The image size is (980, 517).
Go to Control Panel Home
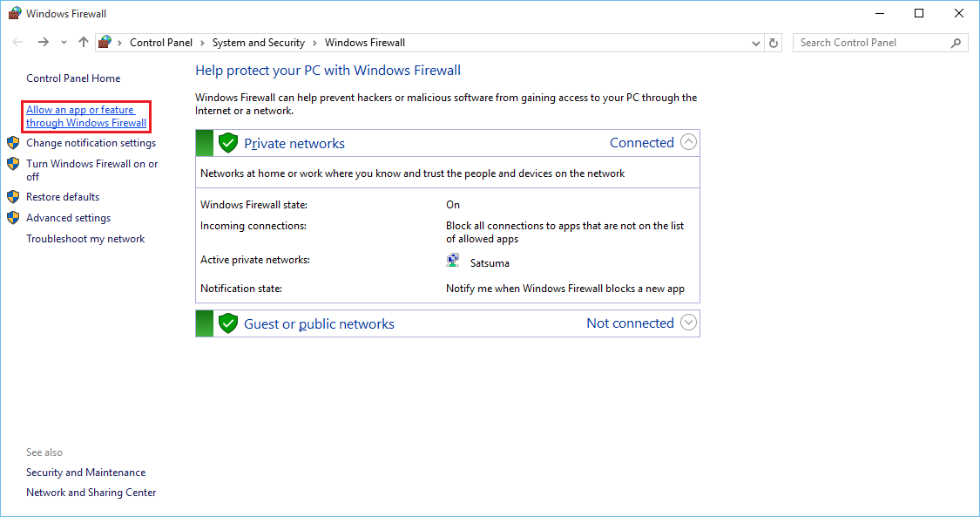[x=72, y=78]
